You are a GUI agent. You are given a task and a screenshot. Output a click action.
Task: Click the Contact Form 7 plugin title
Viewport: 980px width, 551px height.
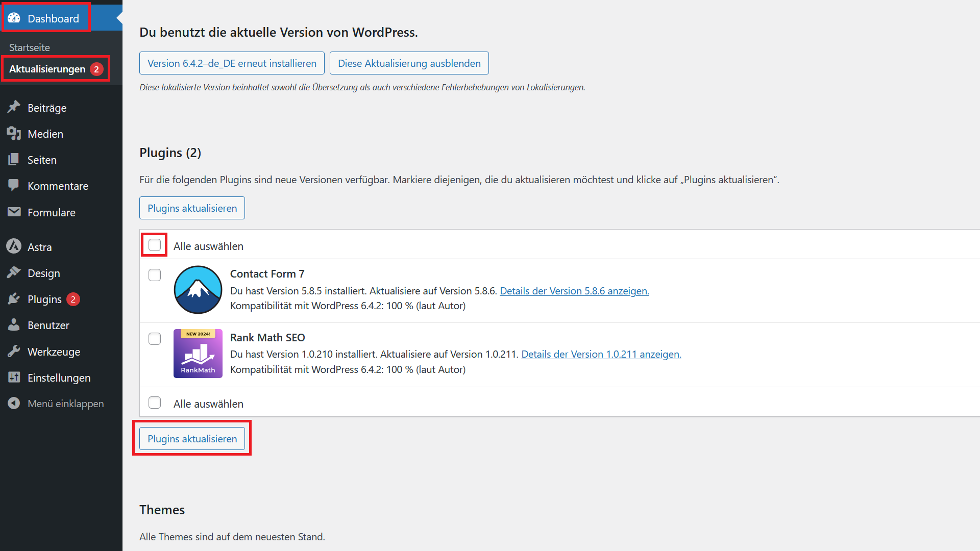267,274
